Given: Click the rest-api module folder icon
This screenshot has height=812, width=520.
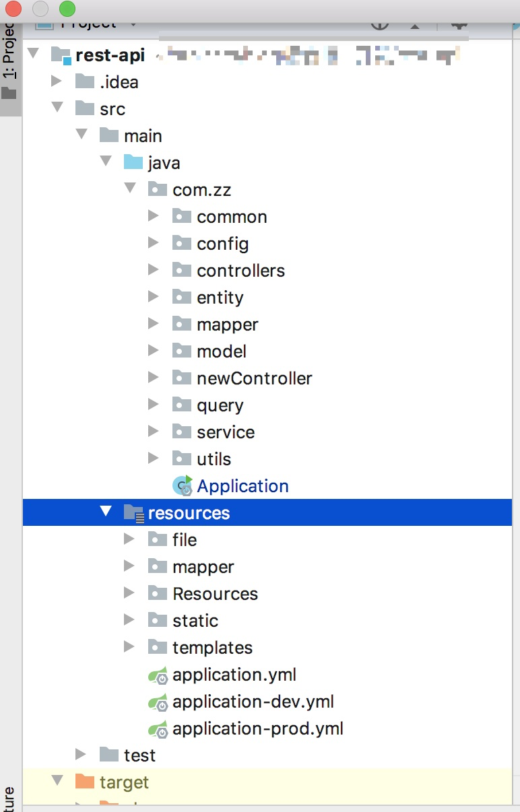Looking at the screenshot, I should point(61,55).
